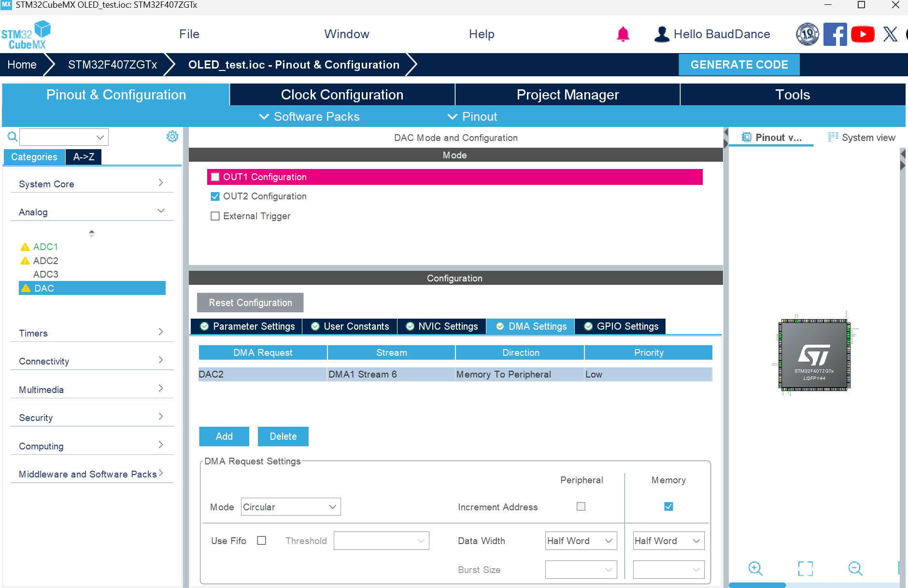Open the Parameter Settings tab
The width and height of the screenshot is (908, 588).
click(x=247, y=326)
